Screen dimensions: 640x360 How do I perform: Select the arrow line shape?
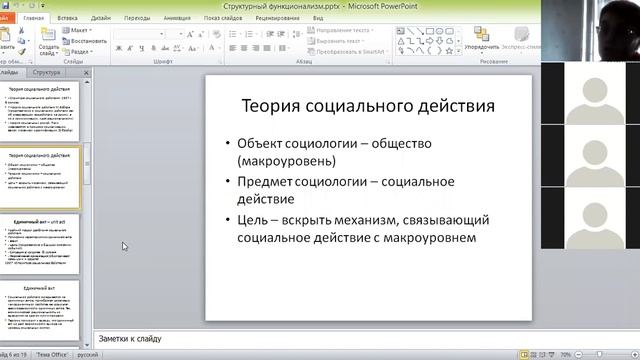click(420, 31)
